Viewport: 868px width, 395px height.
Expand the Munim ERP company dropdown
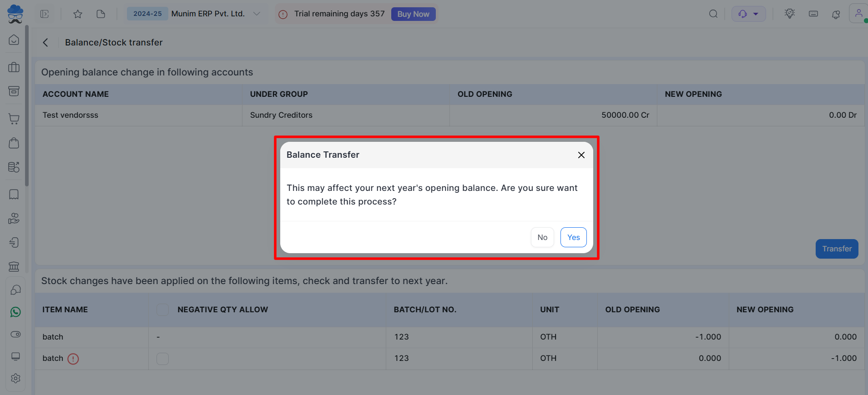(257, 14)
